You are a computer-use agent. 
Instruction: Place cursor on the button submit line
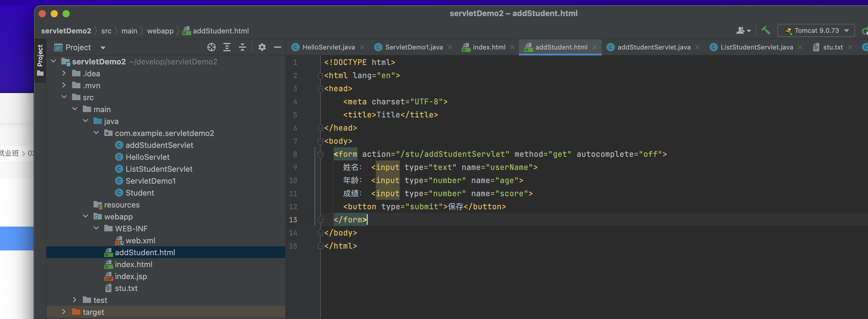pos(424,206)
